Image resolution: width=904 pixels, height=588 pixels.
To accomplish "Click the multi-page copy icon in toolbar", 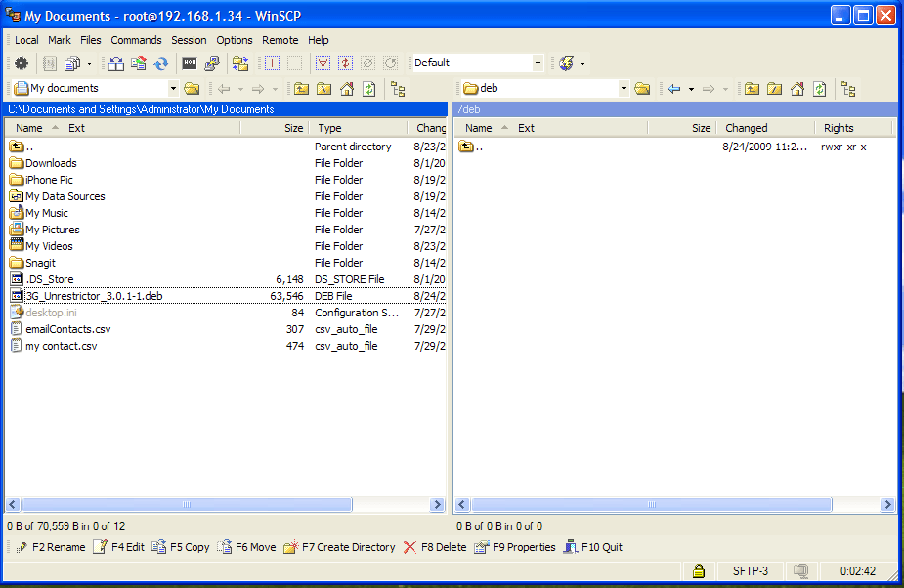I will coord(72,63).
